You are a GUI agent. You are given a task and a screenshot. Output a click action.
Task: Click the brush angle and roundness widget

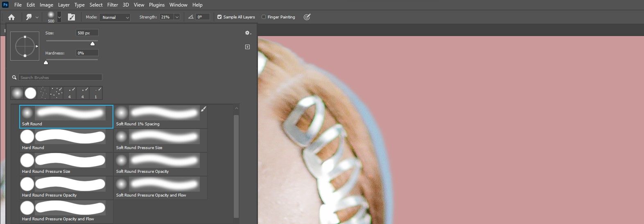tap(25, 46)
